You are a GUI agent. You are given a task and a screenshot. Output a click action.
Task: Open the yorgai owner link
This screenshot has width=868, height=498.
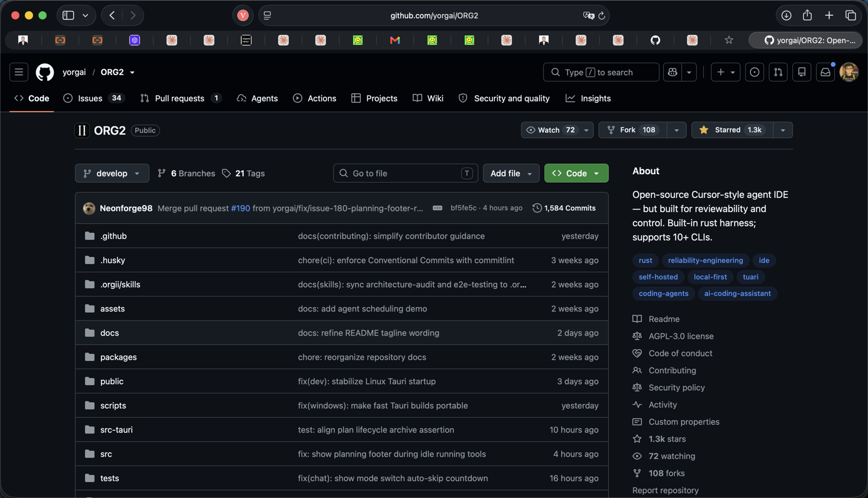tap(74, 72)
